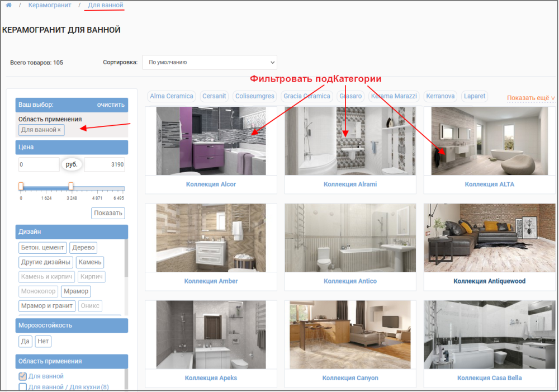Collapse the 'Дизайн' filter header
The height and width of the screenshot is (392, 559).
(72, 232)
